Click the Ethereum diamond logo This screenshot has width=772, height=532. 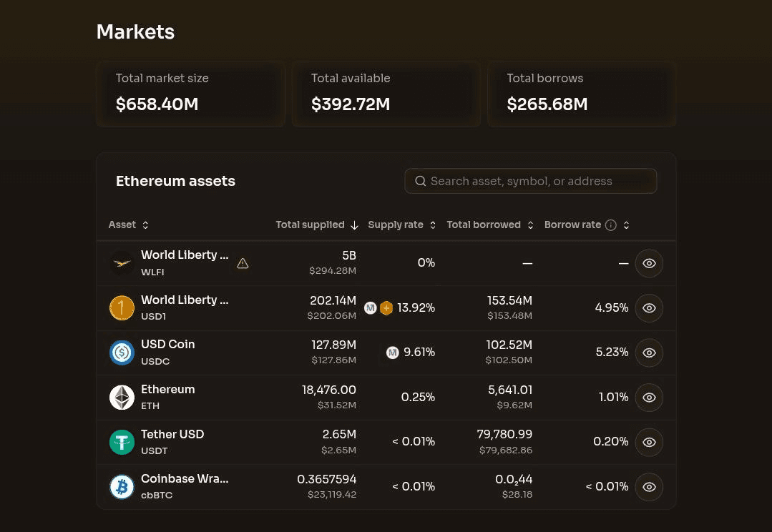coord(122,397)
